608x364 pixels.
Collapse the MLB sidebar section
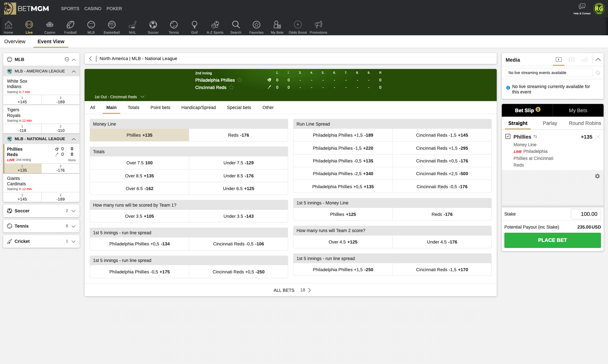tap(74, 59)
